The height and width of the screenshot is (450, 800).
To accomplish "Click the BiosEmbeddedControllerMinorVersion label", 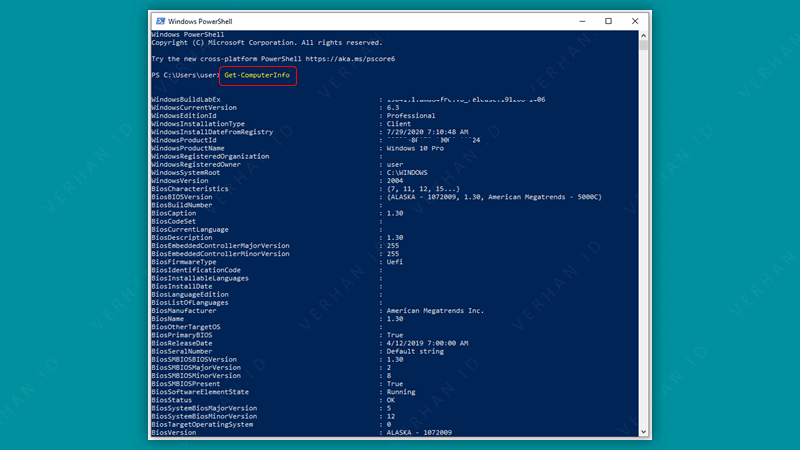I will pos(220,254).
